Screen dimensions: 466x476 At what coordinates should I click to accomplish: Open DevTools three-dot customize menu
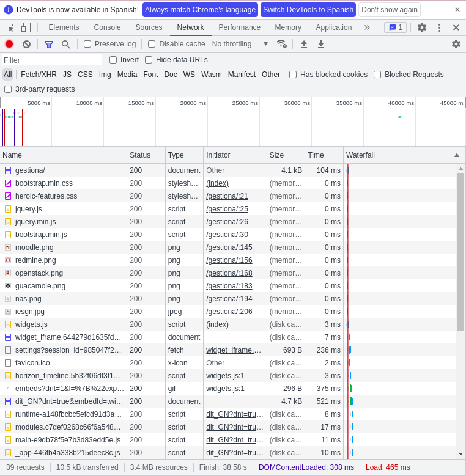(x=438, y=27)
